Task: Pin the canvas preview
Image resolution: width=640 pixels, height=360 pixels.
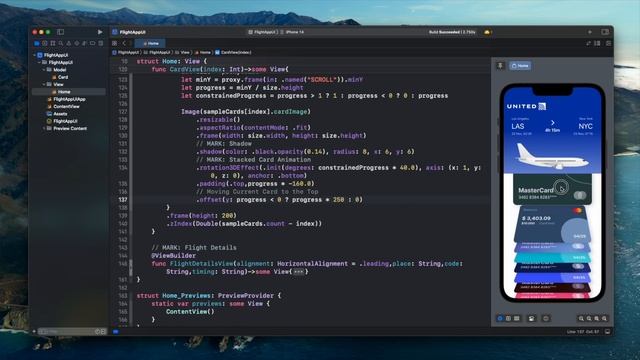Action: pos(500,65)
